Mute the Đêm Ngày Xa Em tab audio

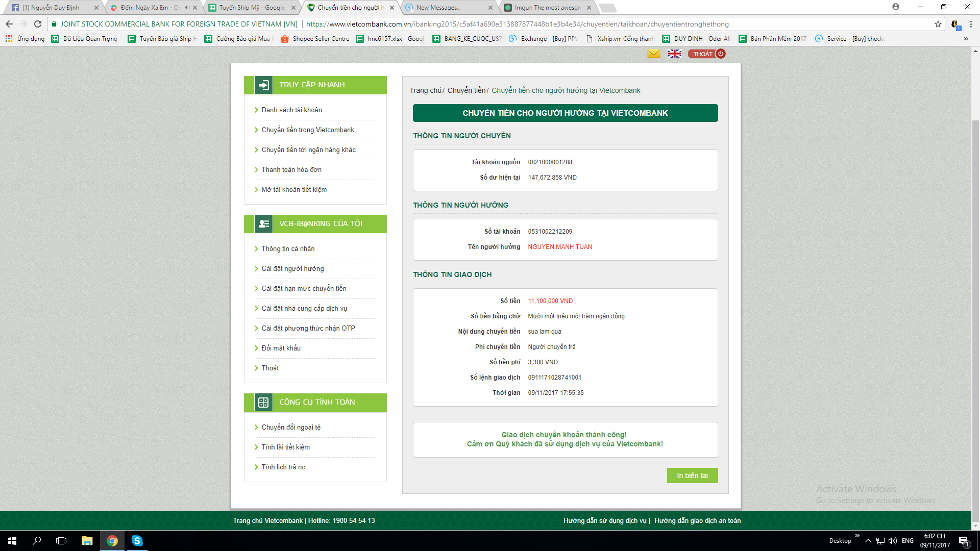point(187,8)
